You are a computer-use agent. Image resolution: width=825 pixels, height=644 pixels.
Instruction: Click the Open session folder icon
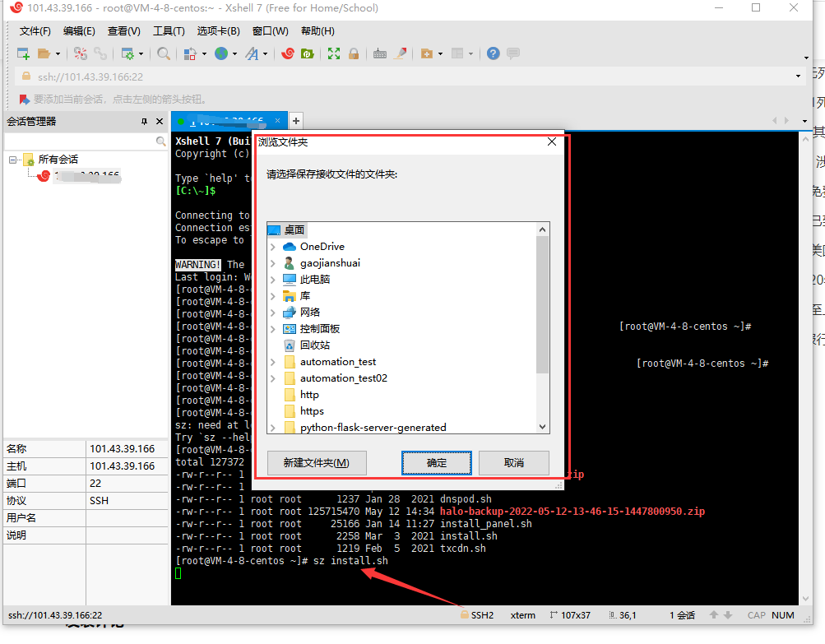coord(44,53)
